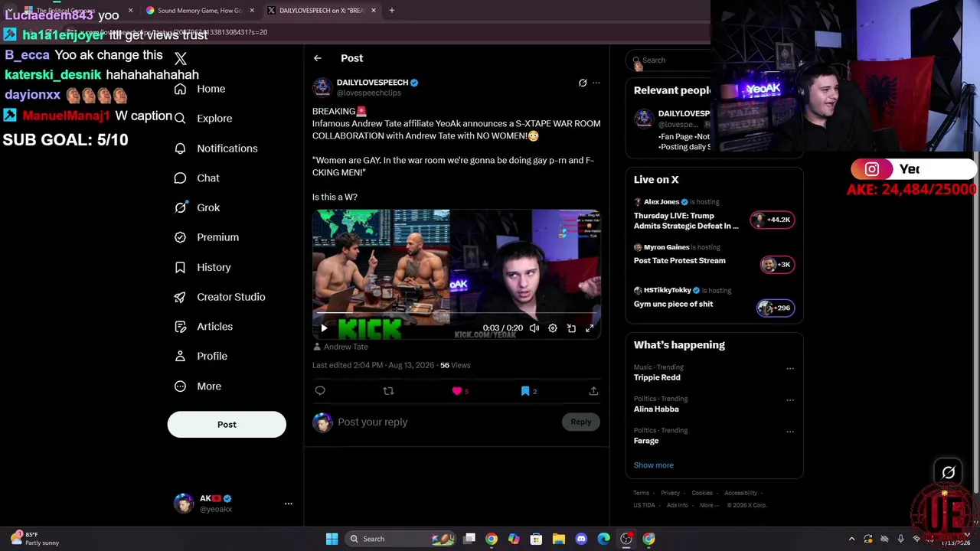Screen dimensions: 980x551
Task: Click the X logo in the sidebar
Action: [181, 59]
